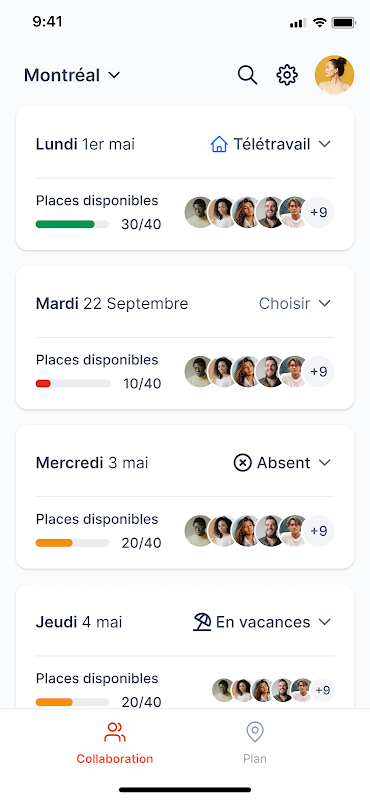Open the search magnifier icon

click(248, 75)
